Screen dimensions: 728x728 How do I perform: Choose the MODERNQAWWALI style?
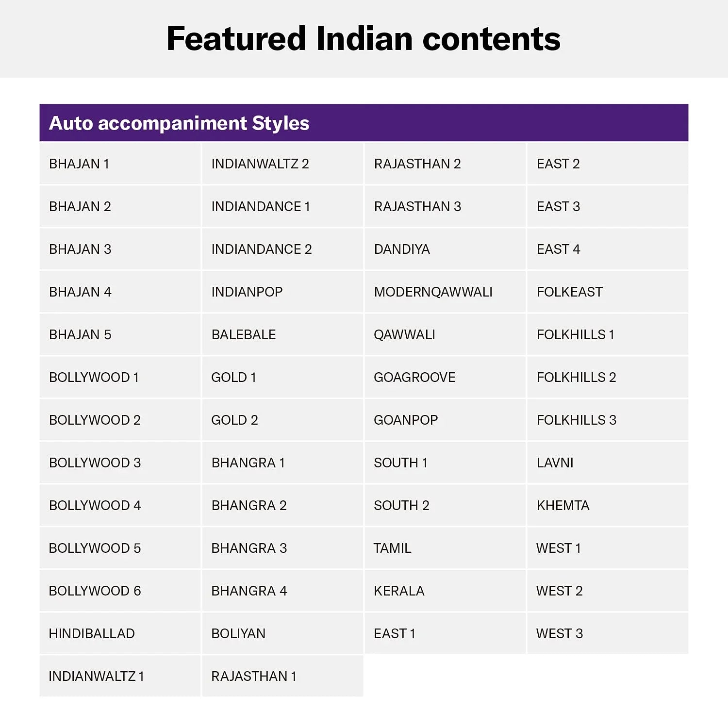click(433, 292)
